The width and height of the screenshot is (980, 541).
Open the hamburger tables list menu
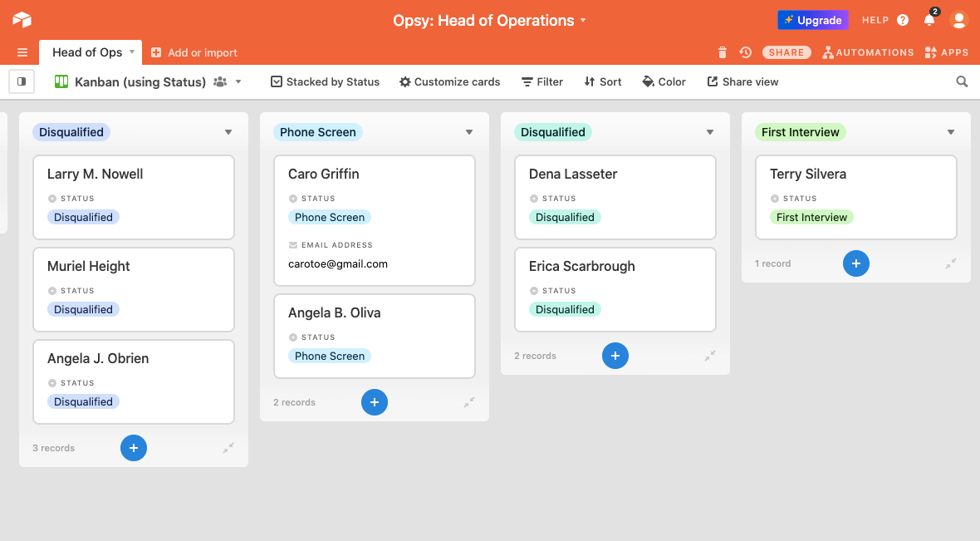(x=22, y=52)
